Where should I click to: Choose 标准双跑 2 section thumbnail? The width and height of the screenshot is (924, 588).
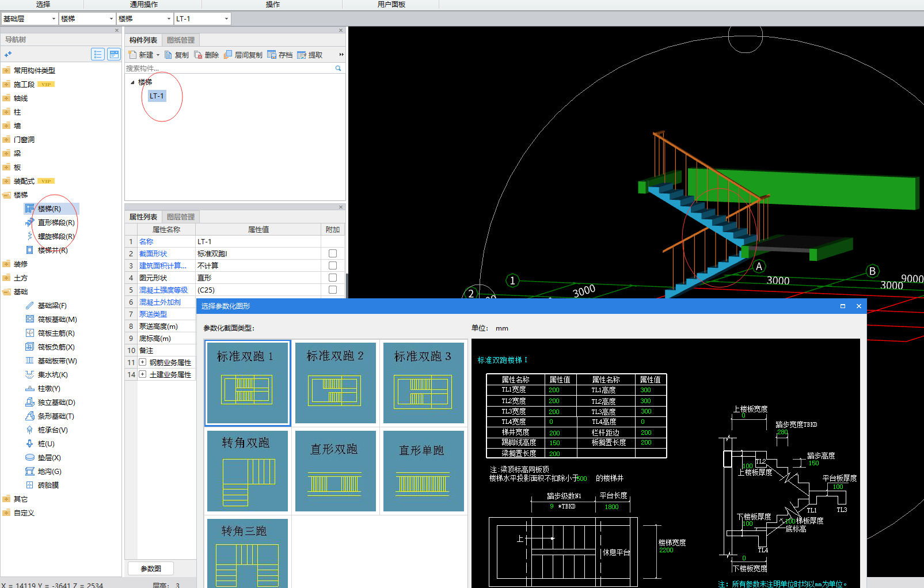(x=335, y=383)
